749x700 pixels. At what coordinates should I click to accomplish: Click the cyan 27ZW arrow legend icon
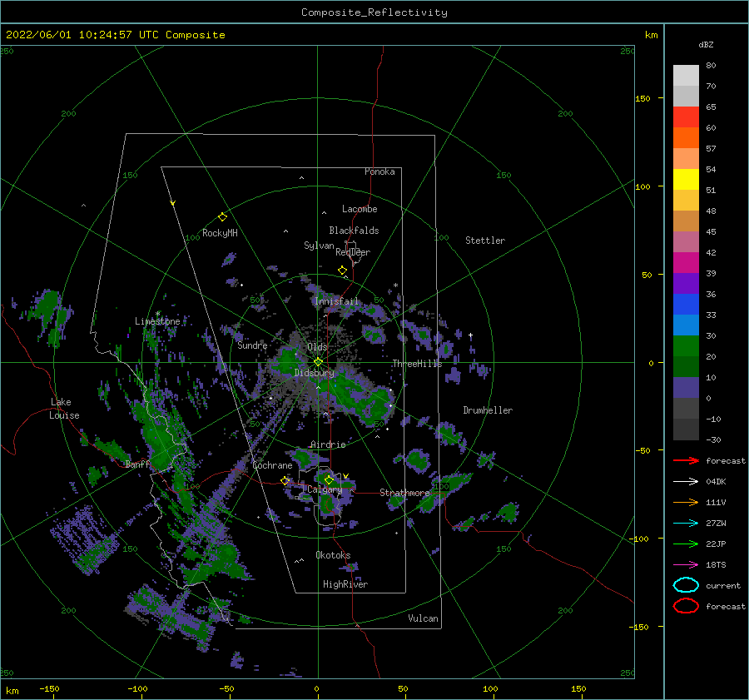(x=686, y=524)
